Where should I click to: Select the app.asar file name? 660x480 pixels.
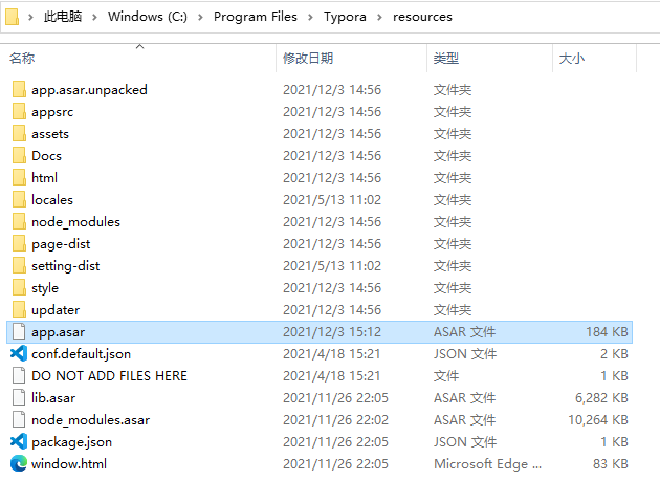click(x=58, y=332)
